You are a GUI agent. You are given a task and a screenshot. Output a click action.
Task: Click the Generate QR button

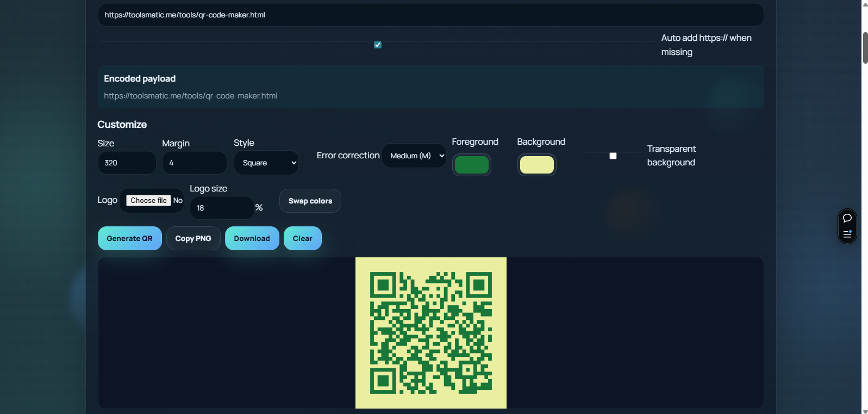(130, 238)
